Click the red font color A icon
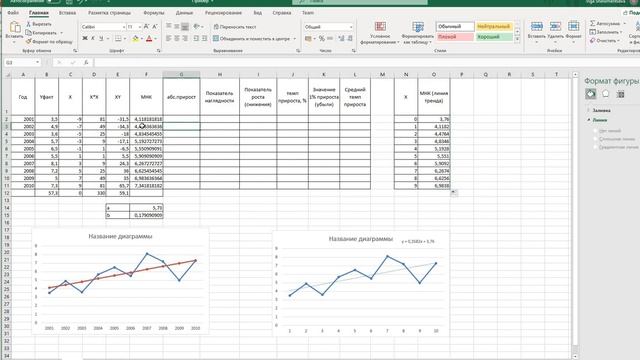The height and width of the screenshot is (360, 640). (x=149, y=38)
